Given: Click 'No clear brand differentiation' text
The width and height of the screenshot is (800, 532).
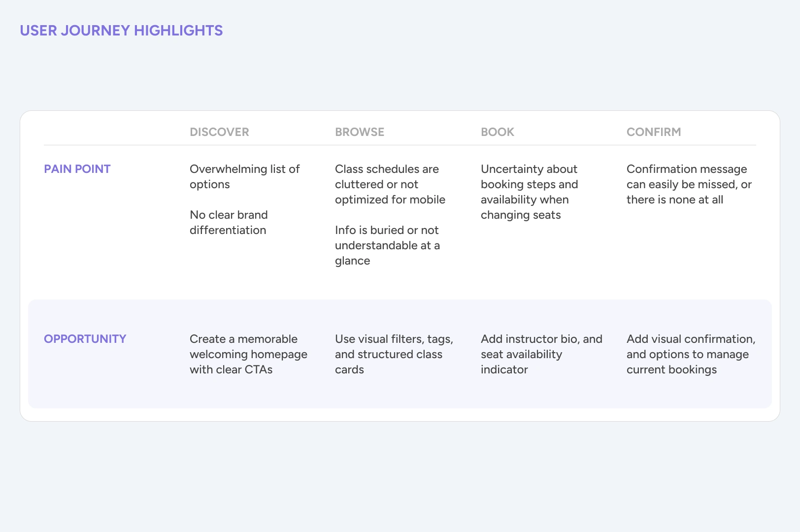Looking at the screenshot, I should tap(229, 222).
